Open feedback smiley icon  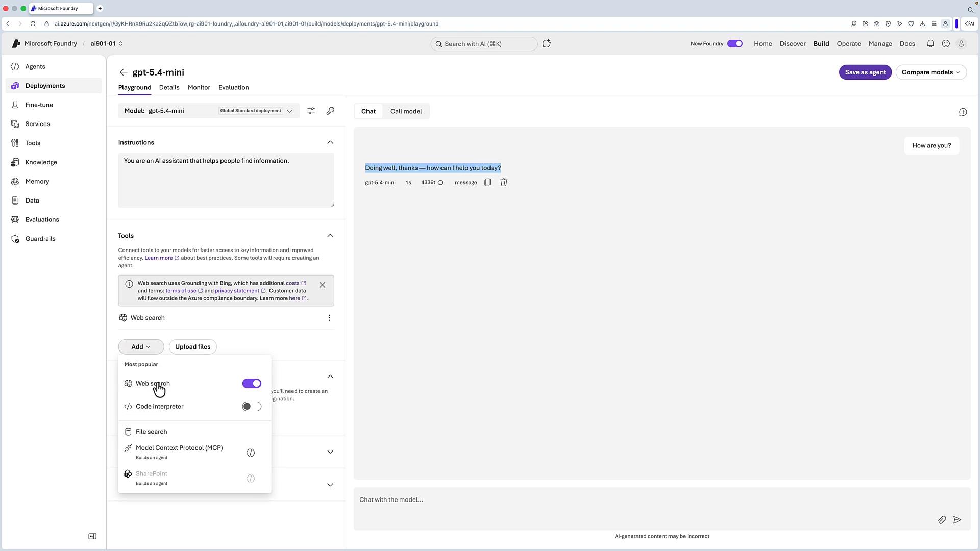point(946,44)
